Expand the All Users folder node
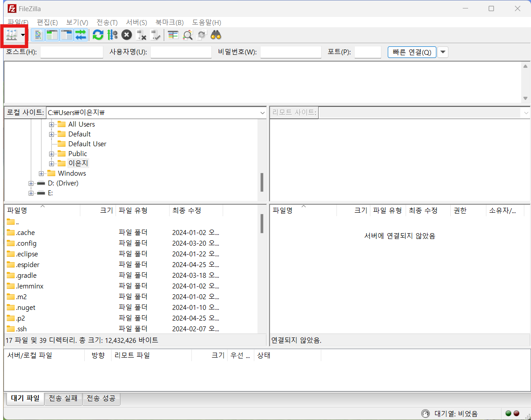The image size is (531, 420). [51, 124]
